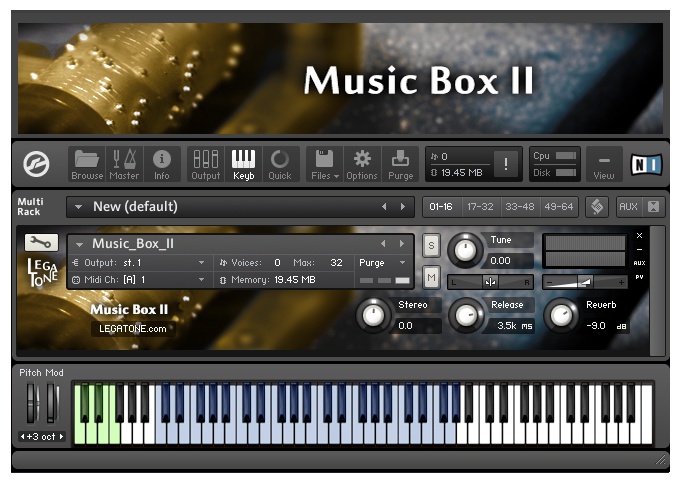680x480 pixels.
Task: Shift keyboard octave down
Action: pyautogui.click(x=22, y=437)
